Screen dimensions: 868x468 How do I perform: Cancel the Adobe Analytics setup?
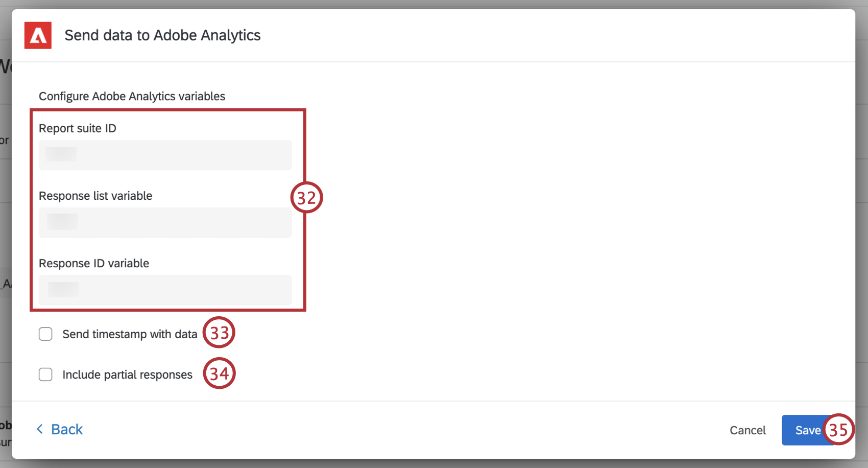pyautogui.click(x=748, y=430)
